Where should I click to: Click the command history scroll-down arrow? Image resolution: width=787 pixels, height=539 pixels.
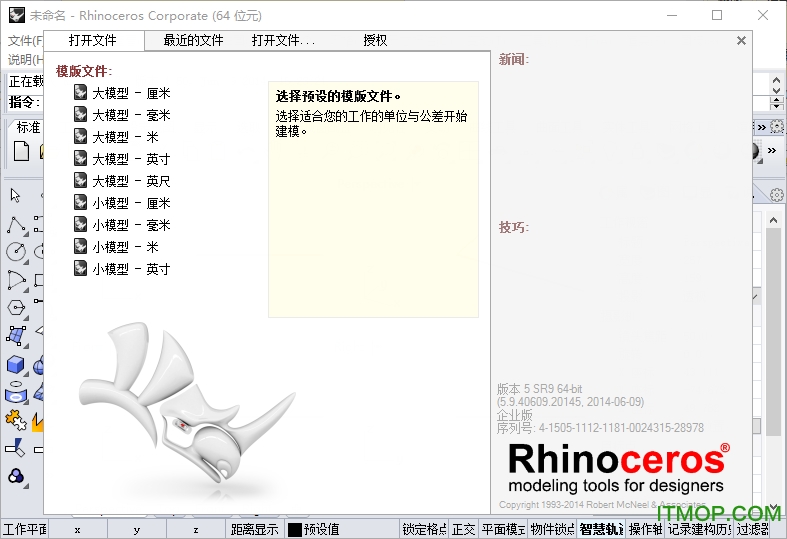(x=777, y=104)
